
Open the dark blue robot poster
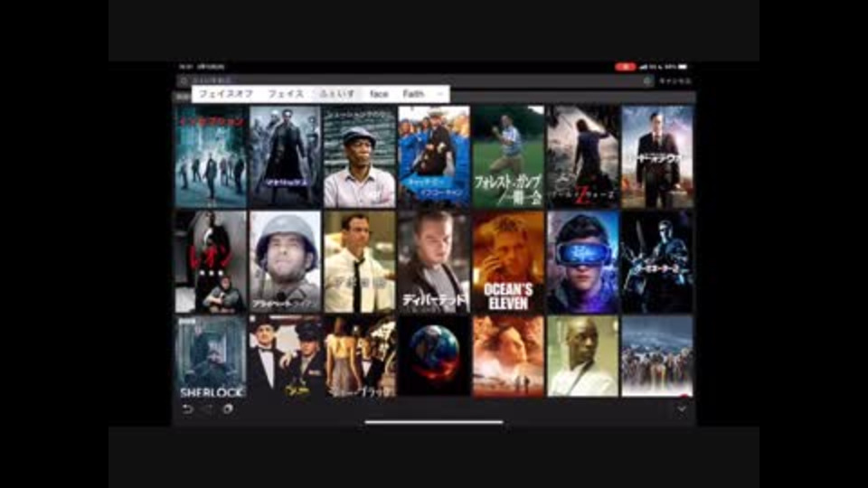[x=657, y=262]
